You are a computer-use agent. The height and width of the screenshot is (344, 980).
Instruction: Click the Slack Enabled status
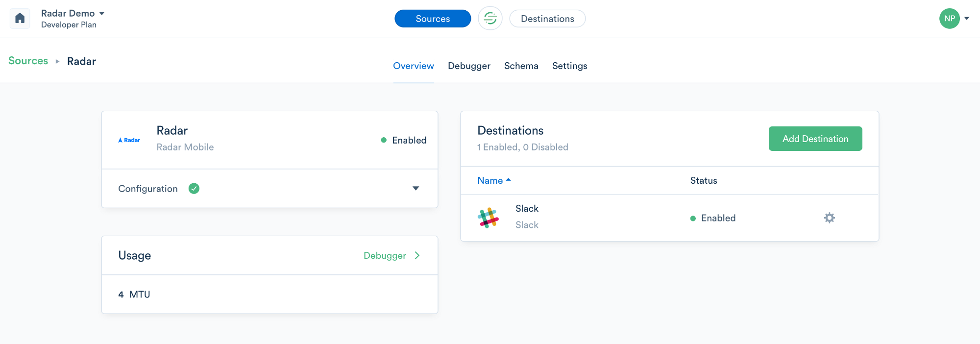point(713,218)
